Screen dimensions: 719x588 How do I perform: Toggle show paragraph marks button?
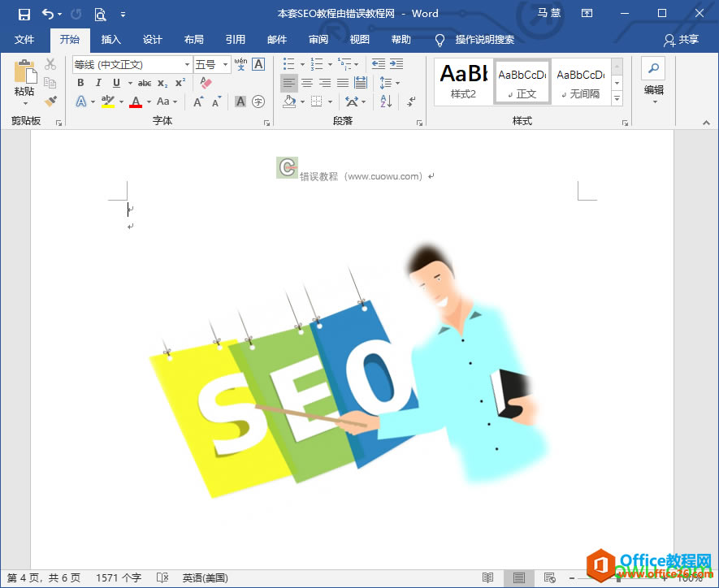pos(411,102)
